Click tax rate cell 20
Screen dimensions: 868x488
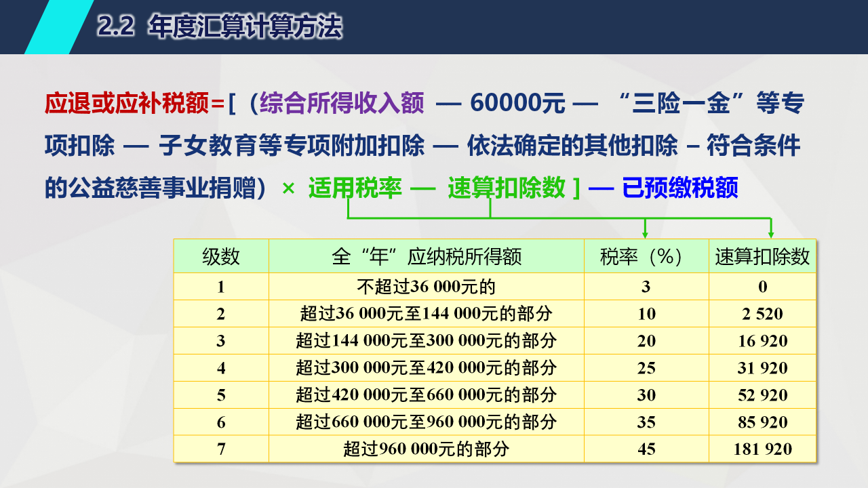click(647, 341)
